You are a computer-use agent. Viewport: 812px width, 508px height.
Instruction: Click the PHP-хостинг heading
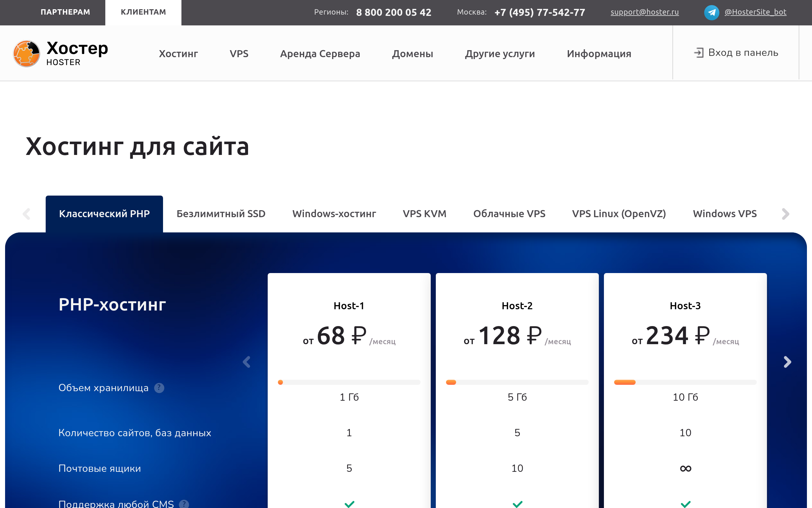click(x=112, y=305)
